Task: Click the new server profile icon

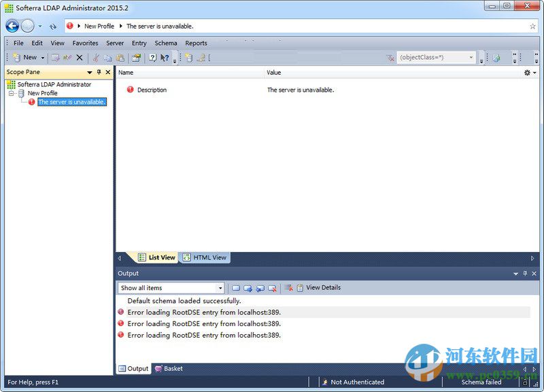Action: pos(189,58)
